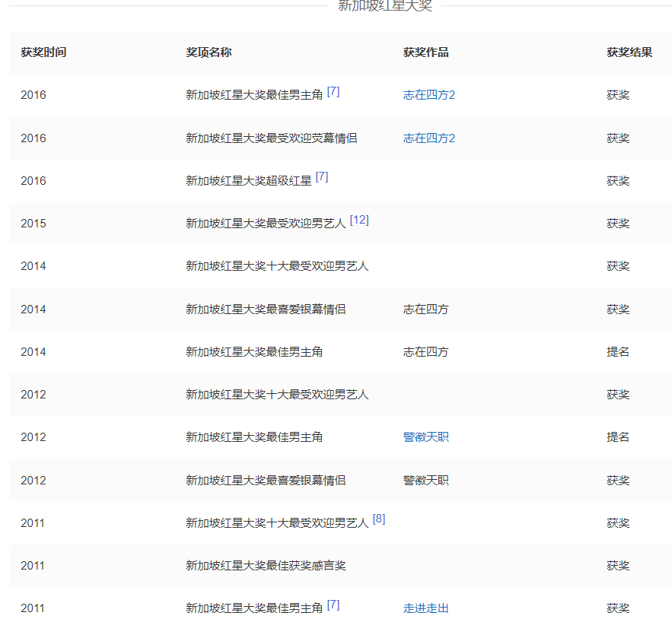This screenshot has height=619, width=672.
Task: Select the 2015 year cell
Action: [33, 223]
